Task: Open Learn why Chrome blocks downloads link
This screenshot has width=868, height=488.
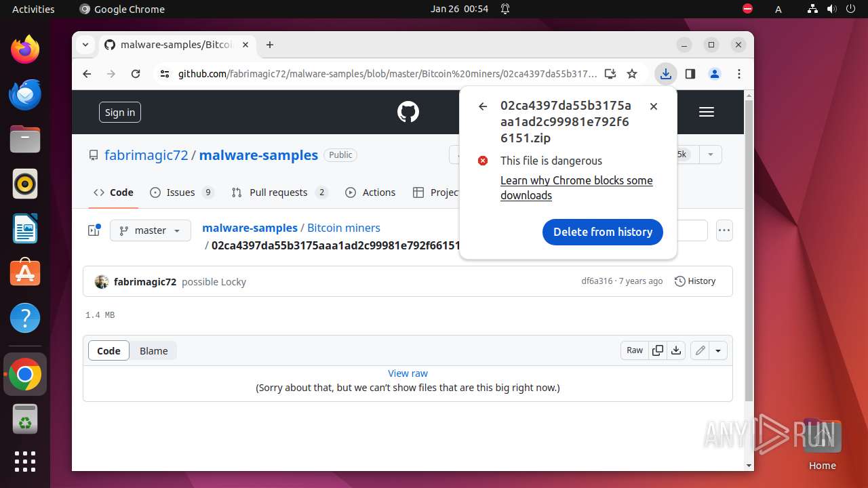Action: click(576, 188)
